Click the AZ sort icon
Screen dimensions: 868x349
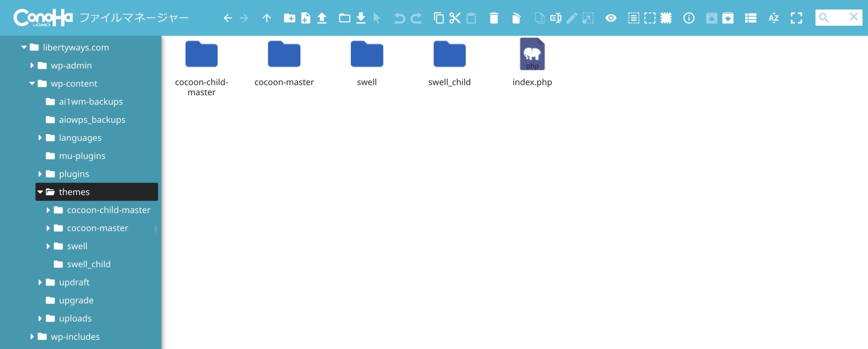(773, 18)
